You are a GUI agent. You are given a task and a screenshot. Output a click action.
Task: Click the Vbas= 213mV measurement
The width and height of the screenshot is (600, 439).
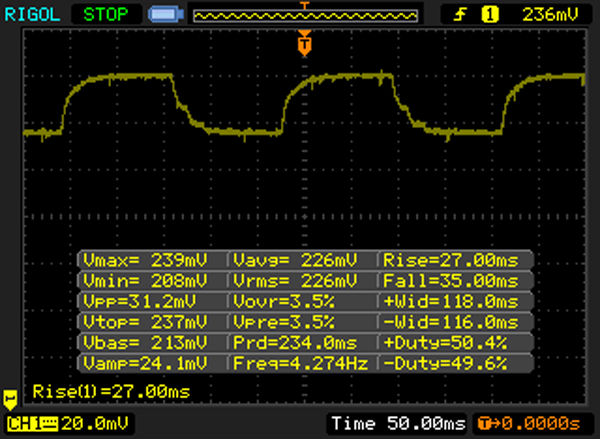click(x=145, y=343)
